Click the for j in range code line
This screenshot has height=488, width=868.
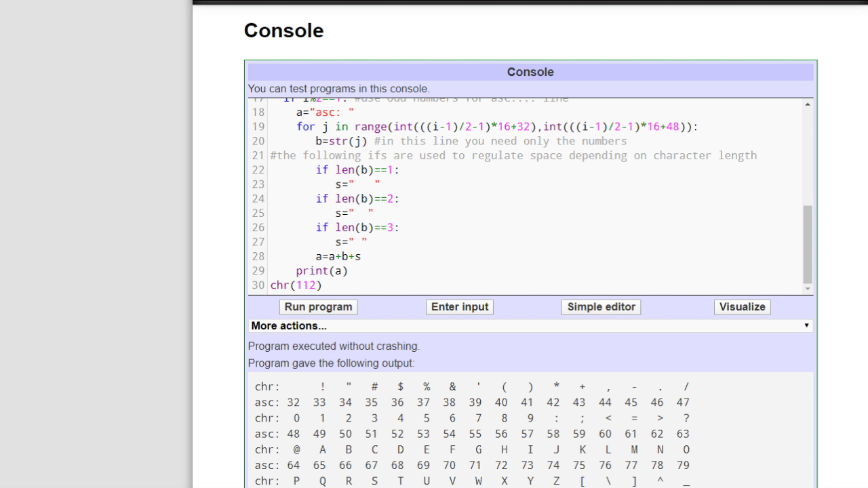click(497, 127)
